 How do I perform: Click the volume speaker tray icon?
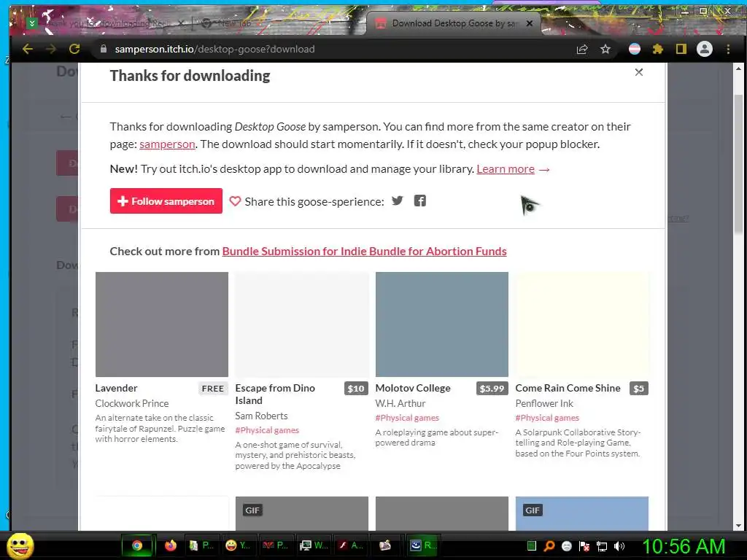[x=619, y=546]
